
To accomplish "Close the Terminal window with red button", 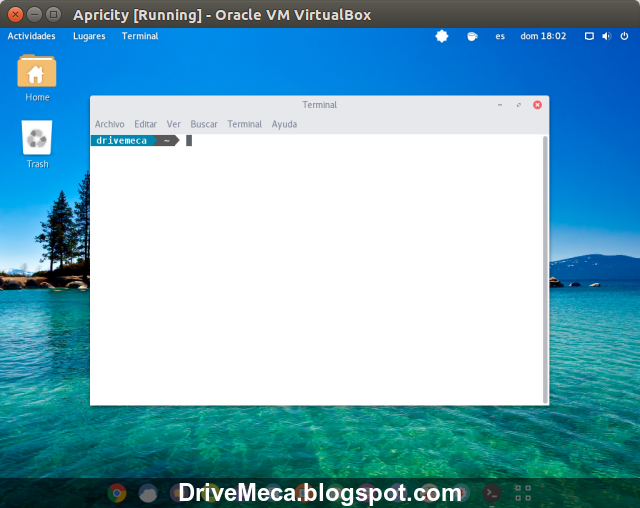I will click(x=537, y=105).
